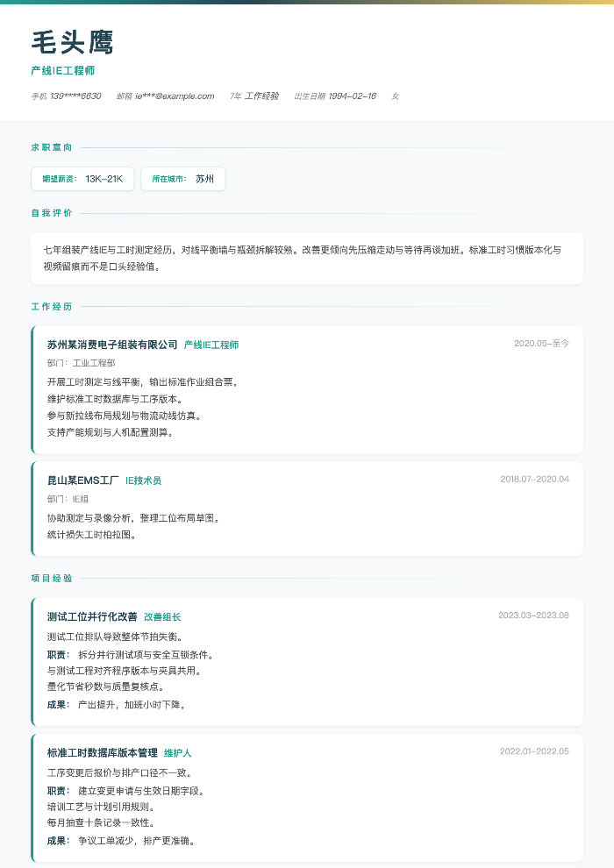Select the 7年 工作经验 text
The width and height of the screenshot is (614, 868).
tap(254, 96)
